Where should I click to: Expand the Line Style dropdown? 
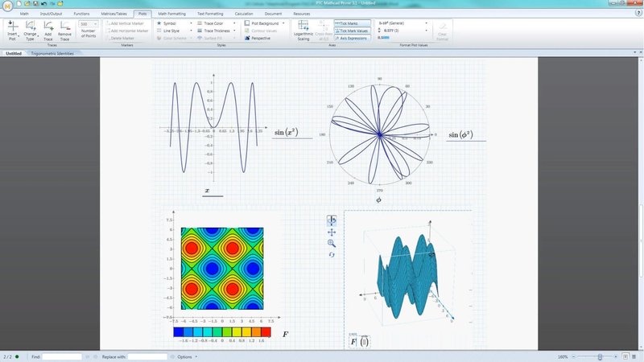tap(191, 31)
